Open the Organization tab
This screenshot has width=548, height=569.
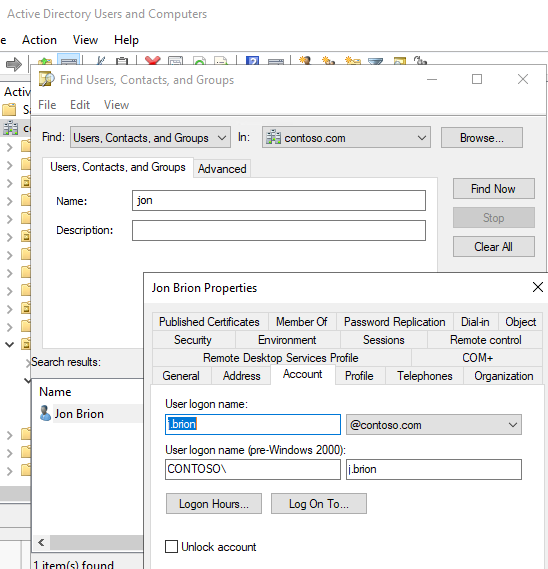(x=504, y=376)
